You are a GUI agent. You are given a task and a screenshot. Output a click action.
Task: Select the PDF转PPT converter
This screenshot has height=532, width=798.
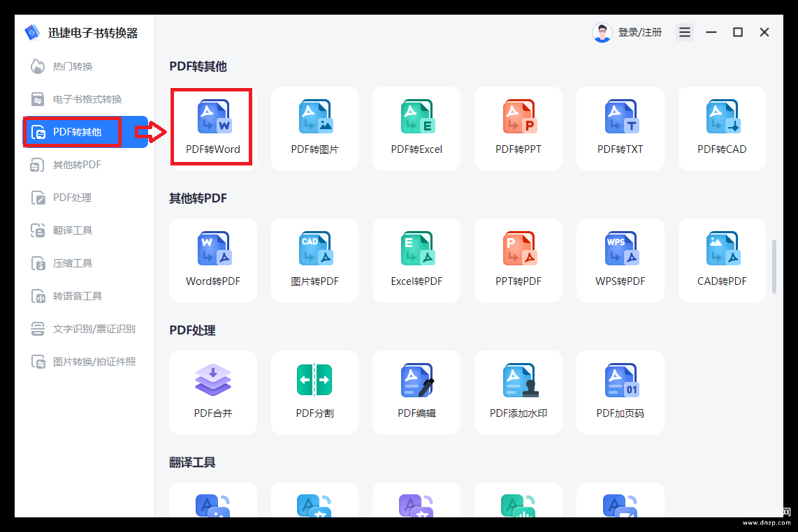[518, 128]
